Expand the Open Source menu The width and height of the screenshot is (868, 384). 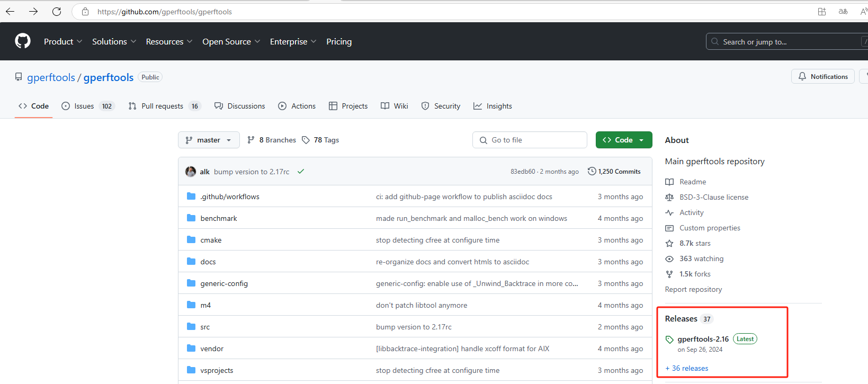point(231,41)
